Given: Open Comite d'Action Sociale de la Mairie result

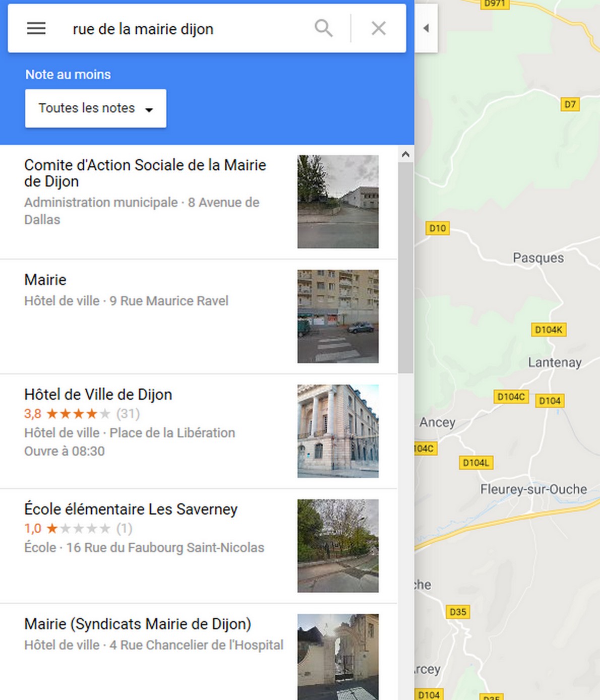Looking at the screenshot, I should pos(145,173).
